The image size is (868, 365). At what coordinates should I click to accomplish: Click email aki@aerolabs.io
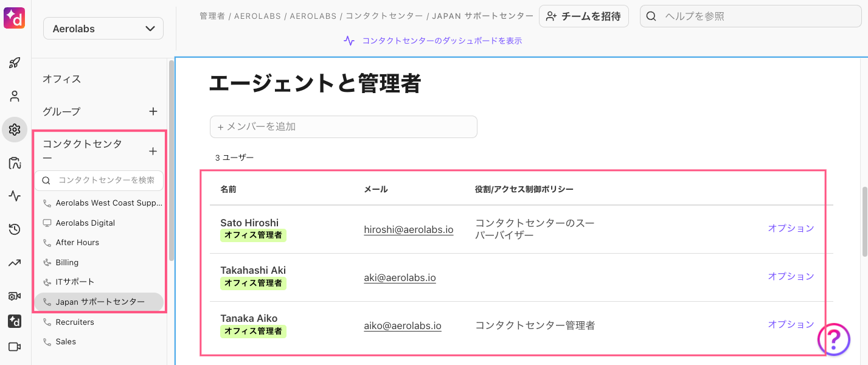(x=400, y=277)
